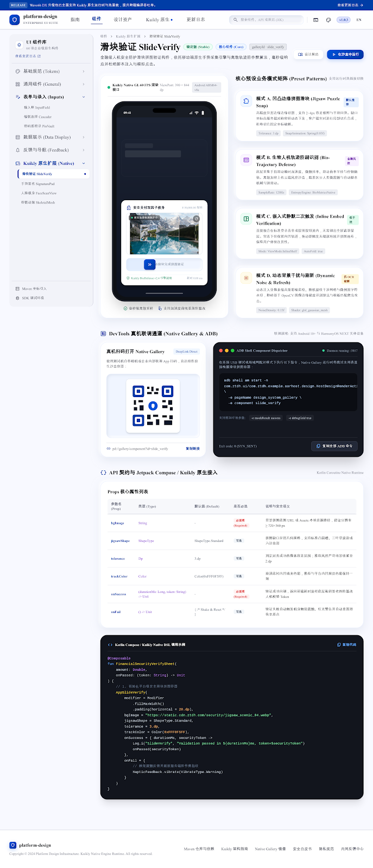Click the 在沙盒中运行 button
The width and height of the screenshot is (373, 868).
345,54
